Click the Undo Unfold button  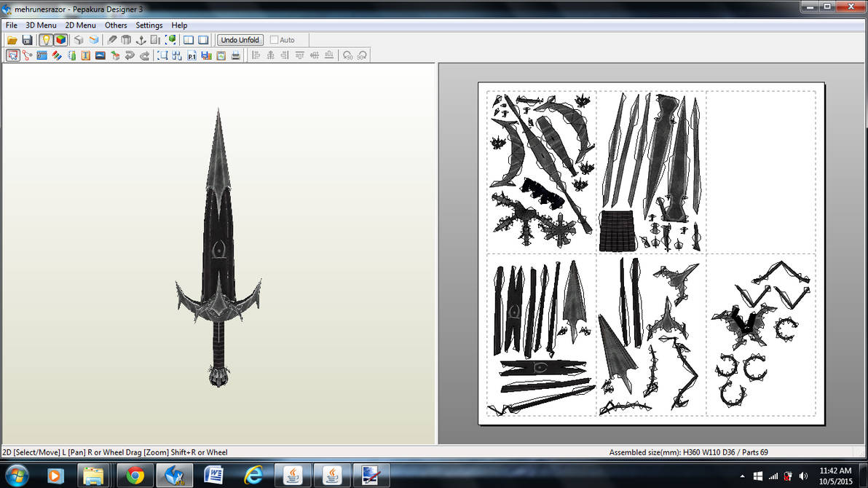click(240, 40)
